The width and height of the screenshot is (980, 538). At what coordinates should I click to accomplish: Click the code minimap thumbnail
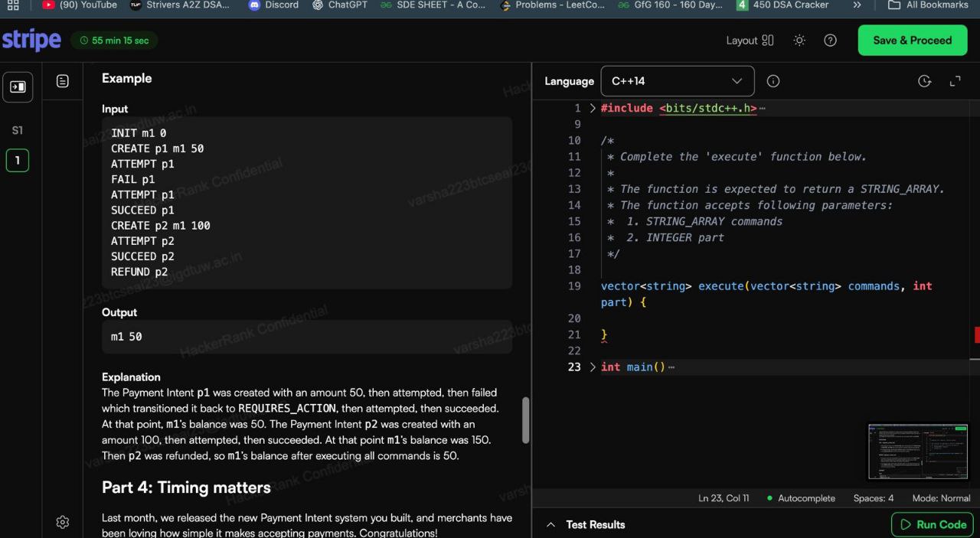917,452
